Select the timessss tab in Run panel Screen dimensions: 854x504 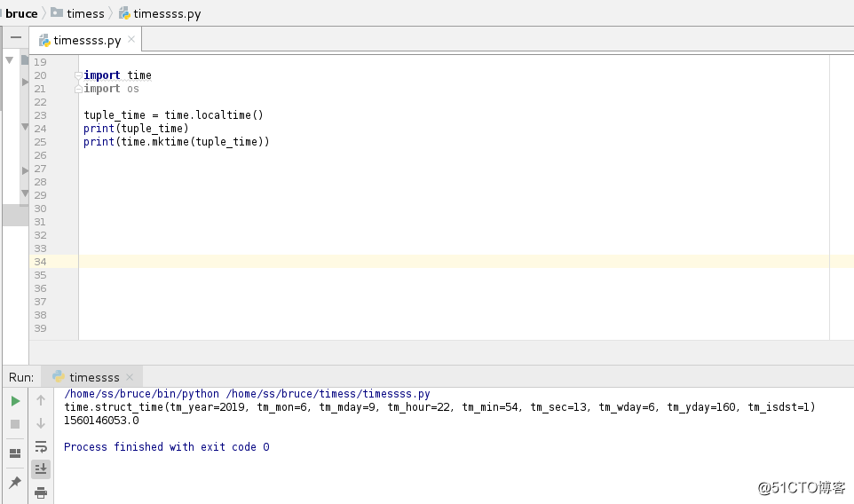click(x=92, y=377)
